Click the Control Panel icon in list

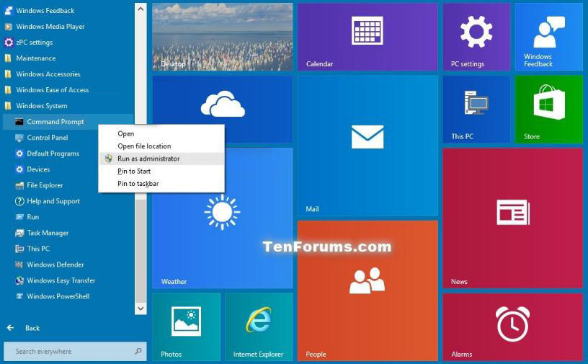point(19,138)
